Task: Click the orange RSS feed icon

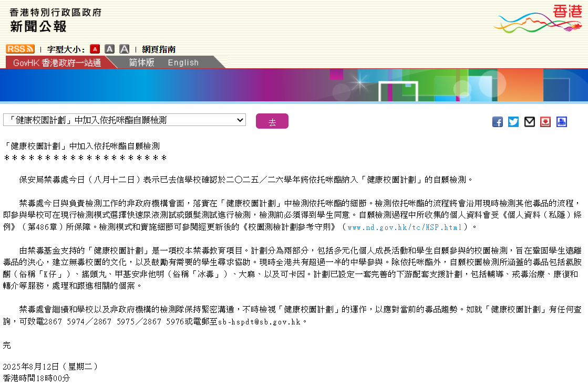Action: 20,49
